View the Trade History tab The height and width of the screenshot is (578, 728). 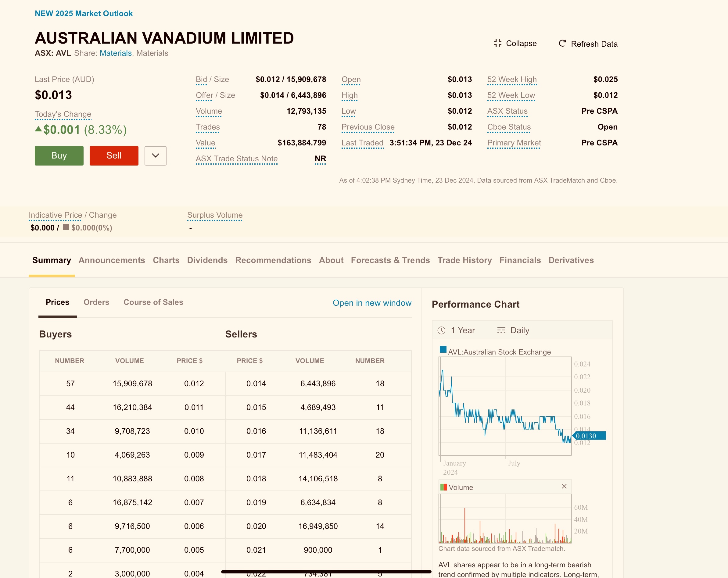point(464,260)
